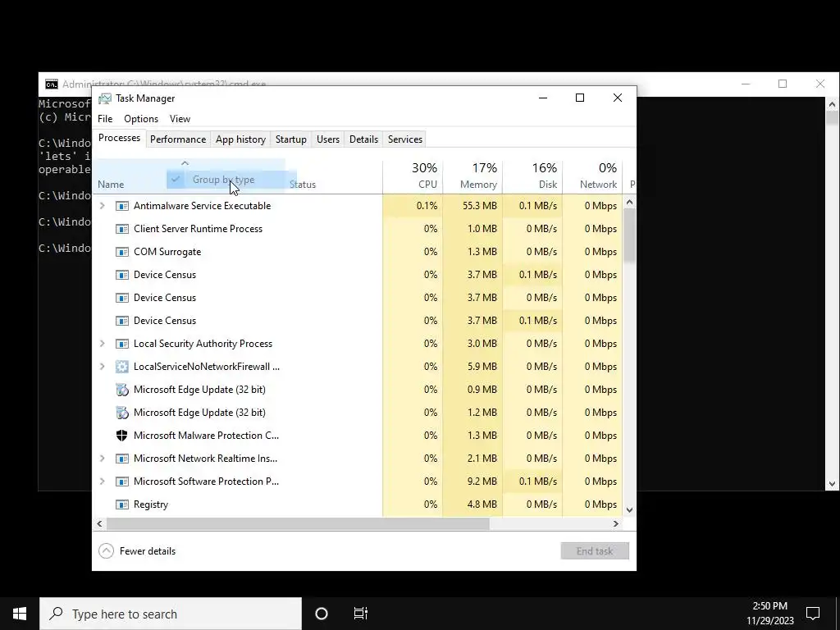
Task: Toggle the Group by type option
Action: 231,180
